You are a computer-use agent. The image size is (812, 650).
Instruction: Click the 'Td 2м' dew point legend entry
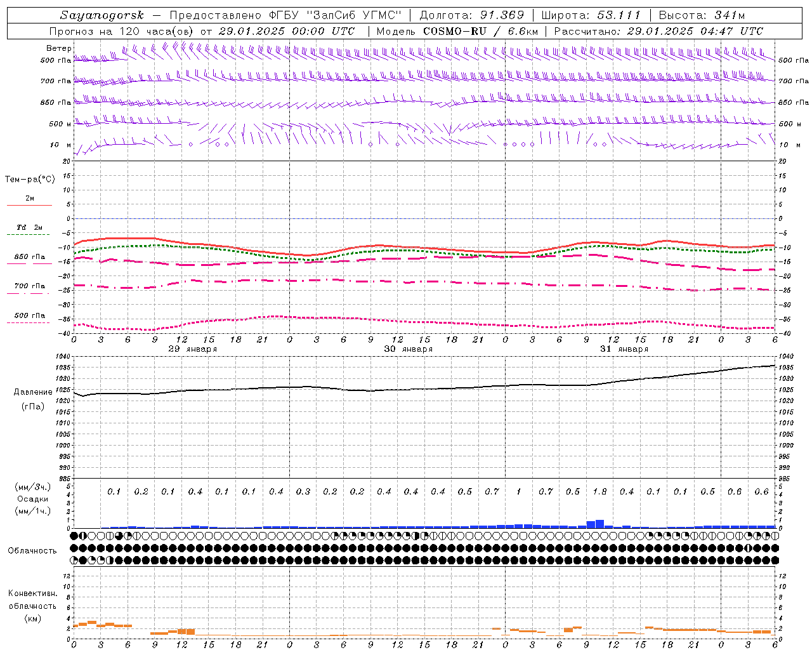29,227
